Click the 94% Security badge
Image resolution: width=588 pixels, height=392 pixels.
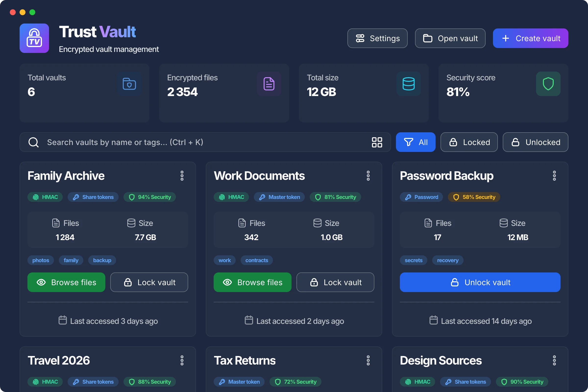pyautogui.click(x=150, y=197)
